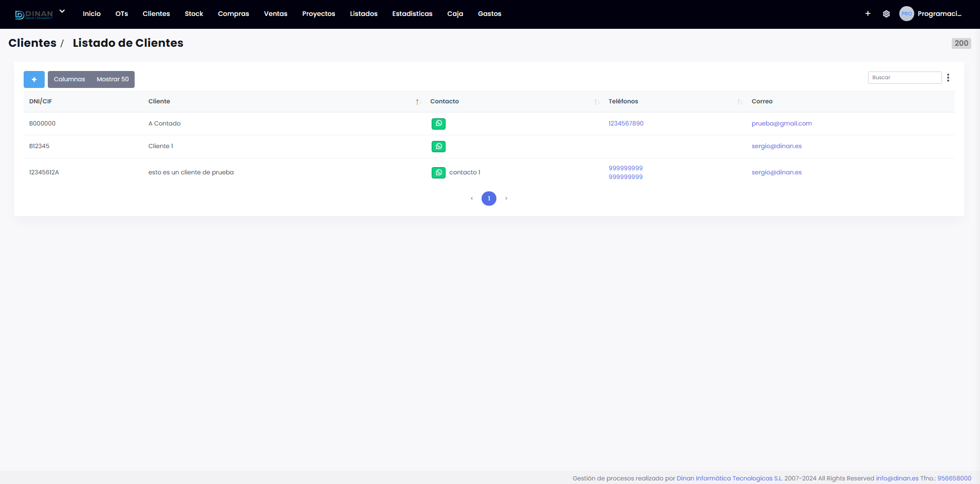Screen dimensions: 980x484
Task: Go to the next page arrow
Action: [506, 199]
